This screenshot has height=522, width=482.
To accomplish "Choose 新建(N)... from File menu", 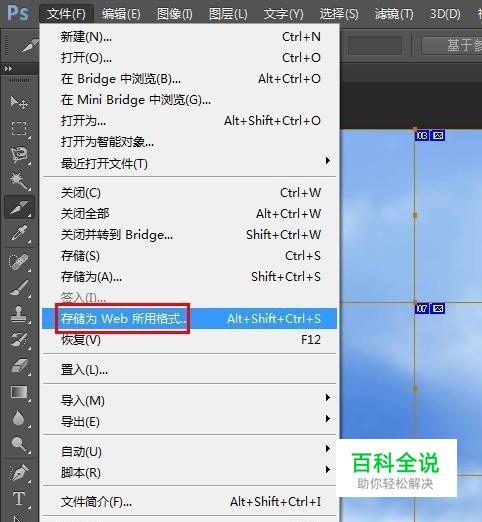I will (189, 37).
